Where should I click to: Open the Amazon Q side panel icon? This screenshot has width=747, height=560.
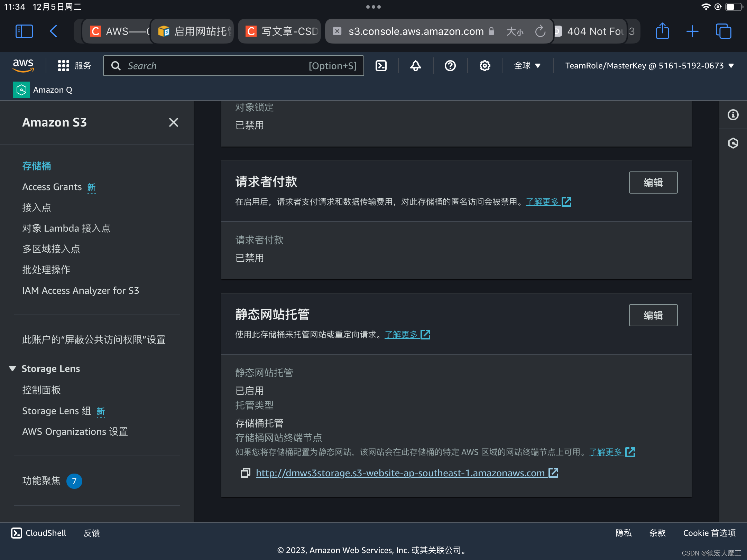point(733,143)
